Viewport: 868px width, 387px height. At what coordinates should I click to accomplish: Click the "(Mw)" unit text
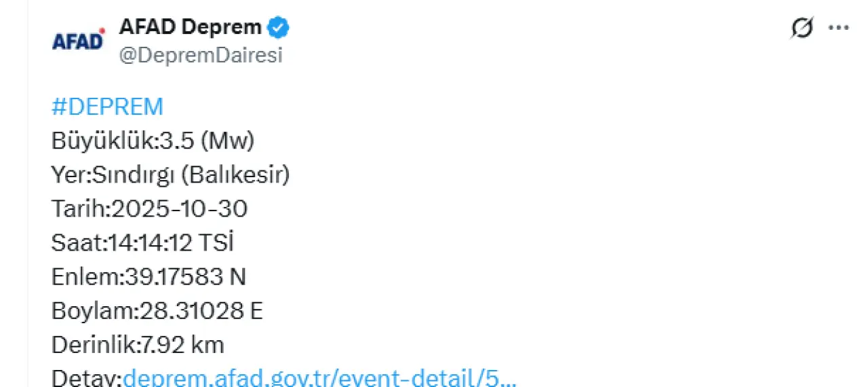227,141
